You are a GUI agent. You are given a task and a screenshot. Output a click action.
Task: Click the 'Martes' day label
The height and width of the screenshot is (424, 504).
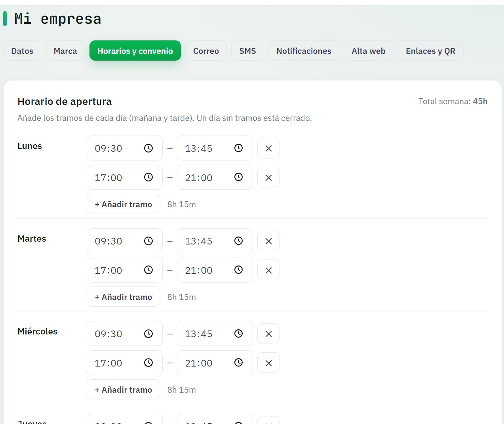(32, 239)
